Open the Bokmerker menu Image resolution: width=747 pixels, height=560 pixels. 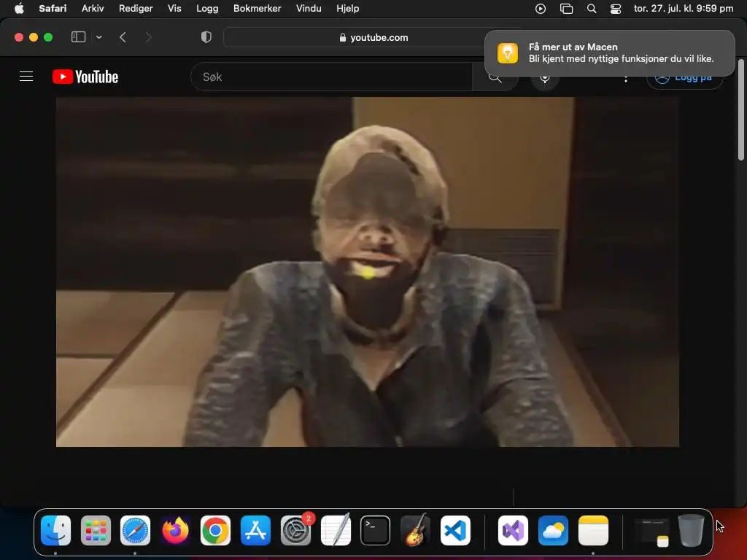258,8
